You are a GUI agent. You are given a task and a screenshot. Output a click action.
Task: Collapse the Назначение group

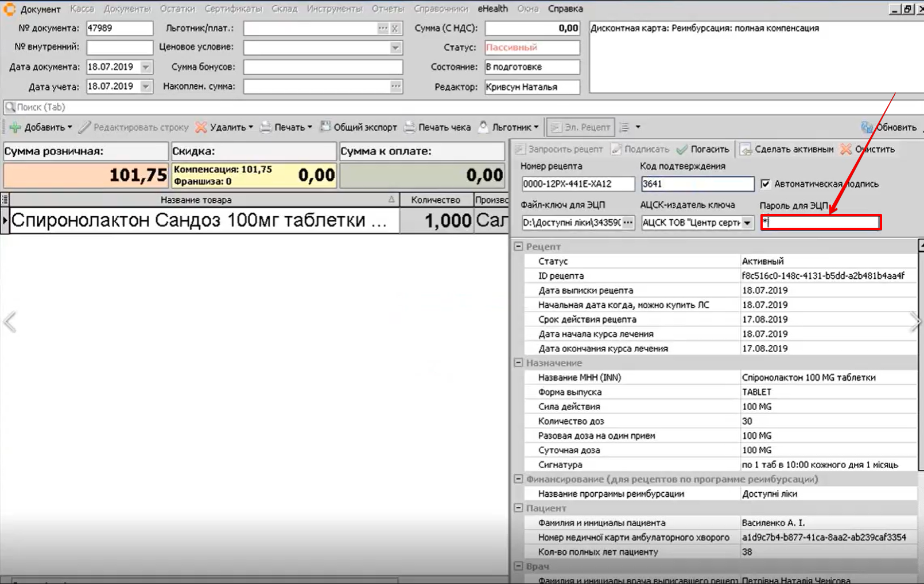518,363
